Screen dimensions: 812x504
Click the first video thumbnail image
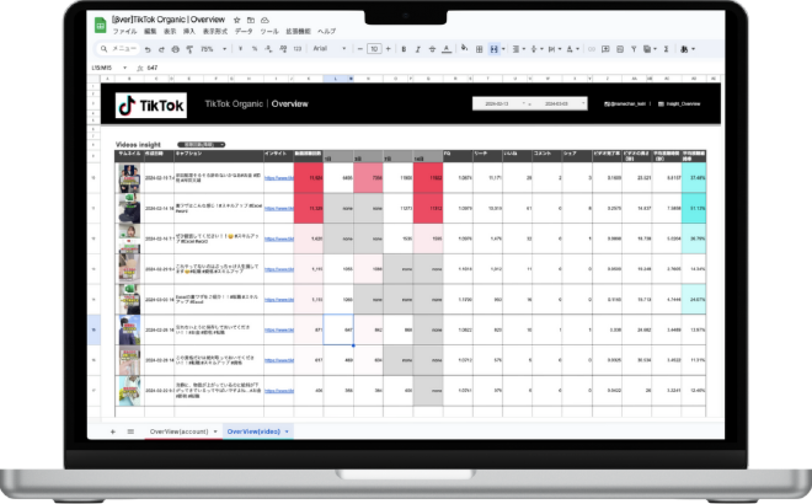[x=129, y=178]
